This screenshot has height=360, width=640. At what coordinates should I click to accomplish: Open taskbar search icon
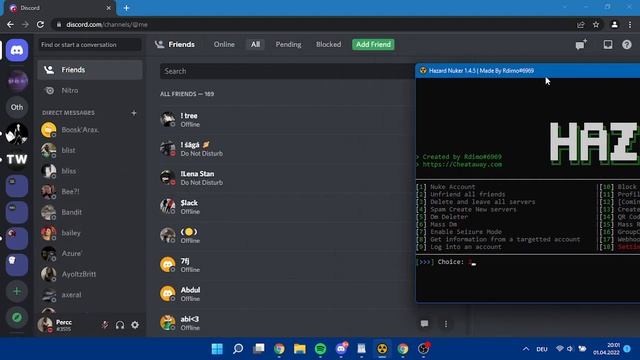tap(238, 349)
